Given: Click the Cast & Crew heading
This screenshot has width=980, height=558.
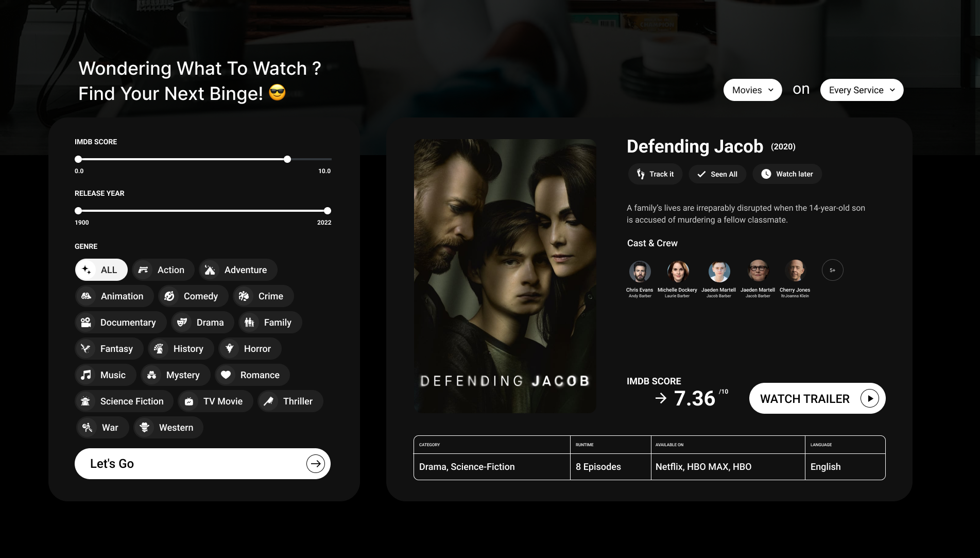Looking at the screenshot, I should (x=652, y=243).
